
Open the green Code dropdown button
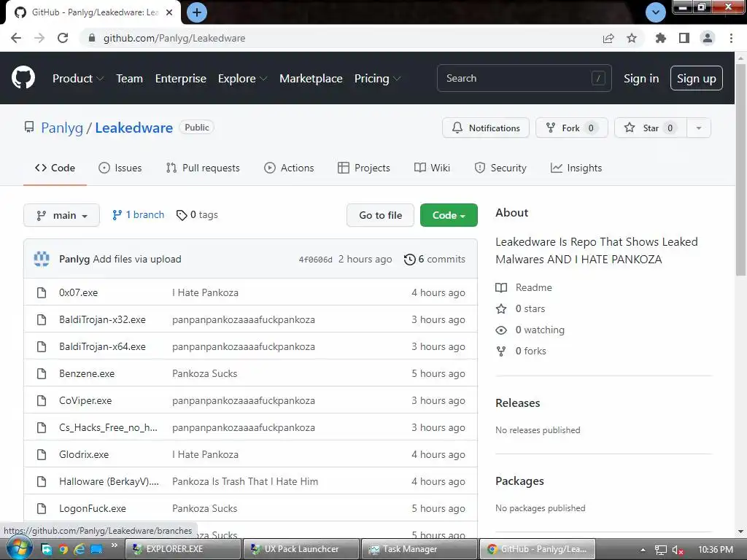449,215
